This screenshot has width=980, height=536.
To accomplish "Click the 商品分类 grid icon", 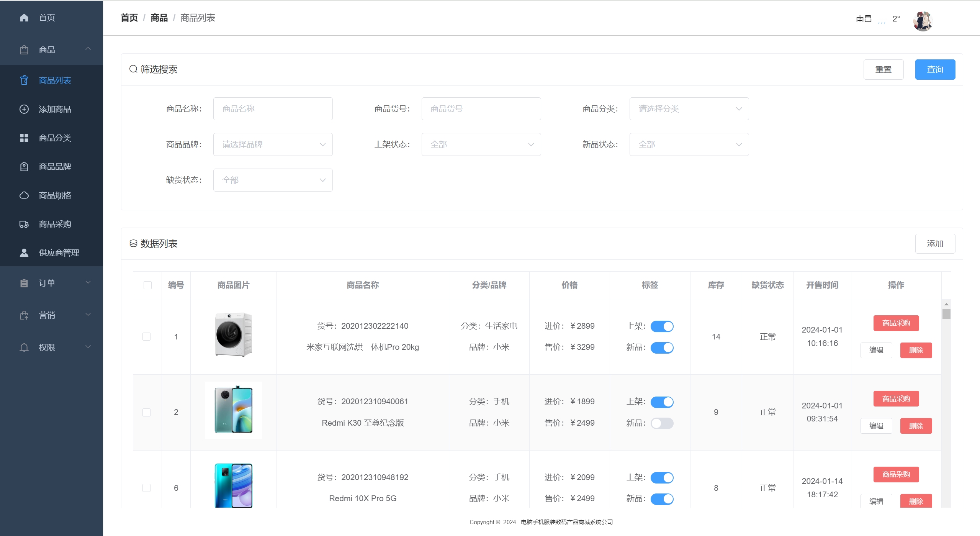I will click(24, 138).
